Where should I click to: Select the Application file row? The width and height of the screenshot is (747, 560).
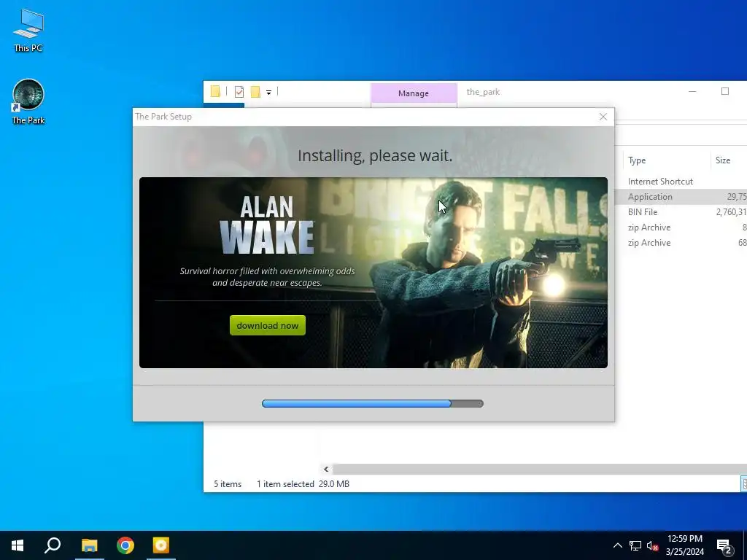(x=681, y=197)
